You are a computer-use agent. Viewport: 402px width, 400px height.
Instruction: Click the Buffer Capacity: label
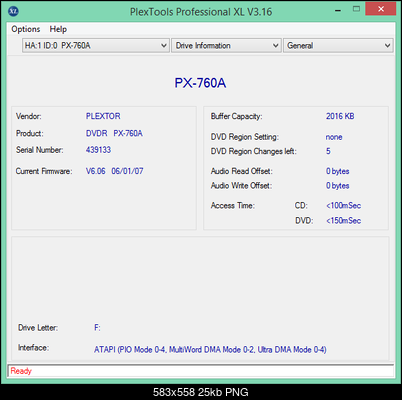pyautogui.click(x=236, y=116)
